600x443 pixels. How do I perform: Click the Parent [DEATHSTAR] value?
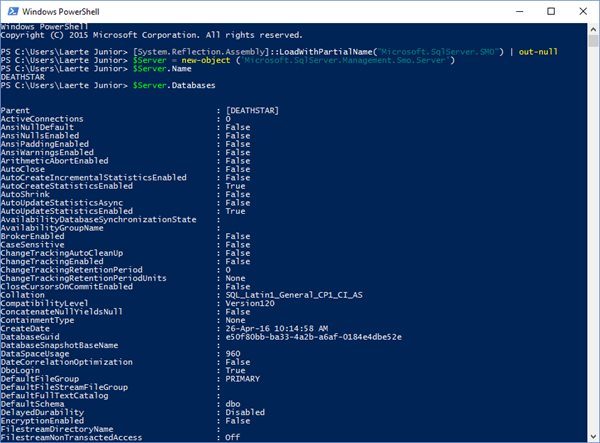pyautogui.click(x=252, y=108)
